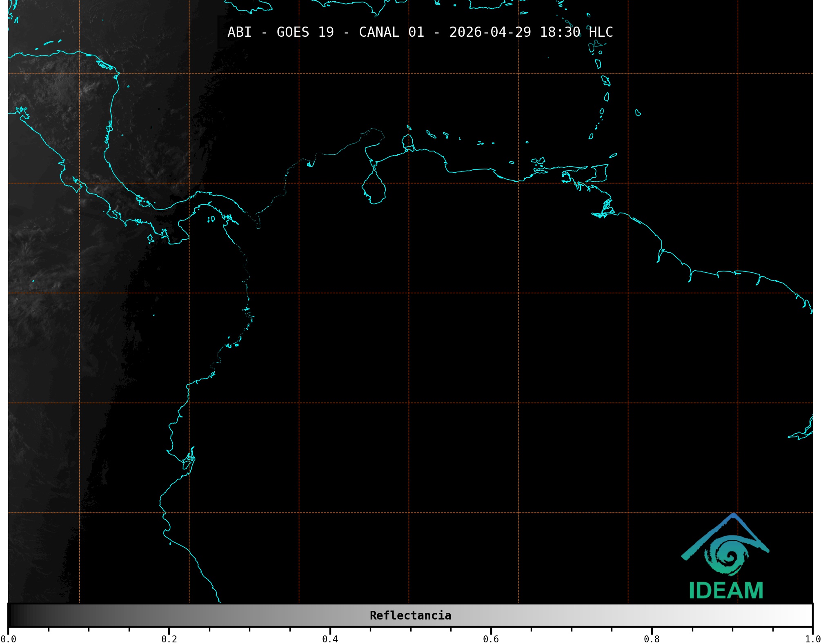Image resolution: width=821 pixels, height=644 pixels.
Task: Click the dark end of the reflectance colorbar
Action: pos(13,615)
